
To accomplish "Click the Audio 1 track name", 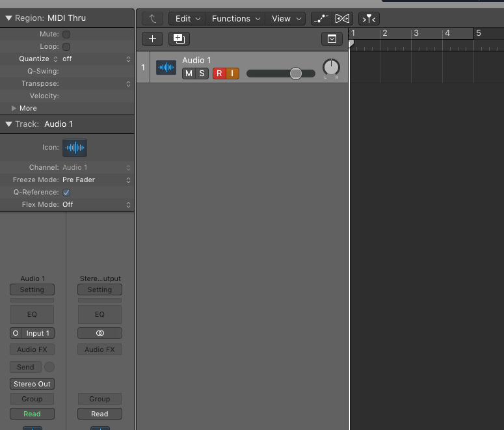I will coord(196,60).
